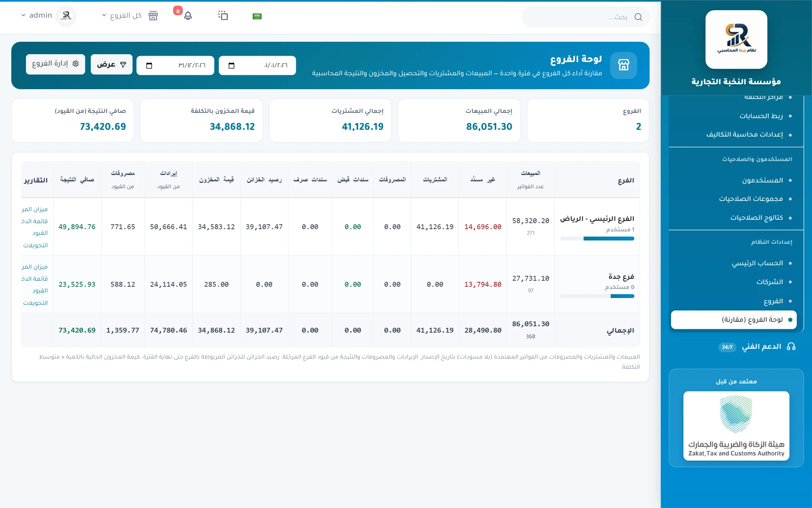Click the التقارير column header

click(x=36, y=180)
